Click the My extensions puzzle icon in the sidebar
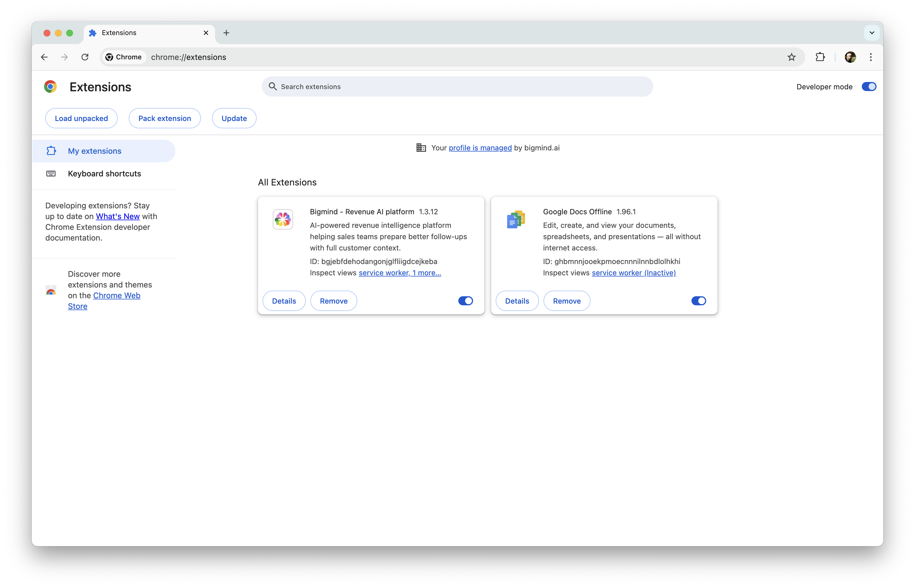Viewport: 915px width, 588px height. pos(51,151)
